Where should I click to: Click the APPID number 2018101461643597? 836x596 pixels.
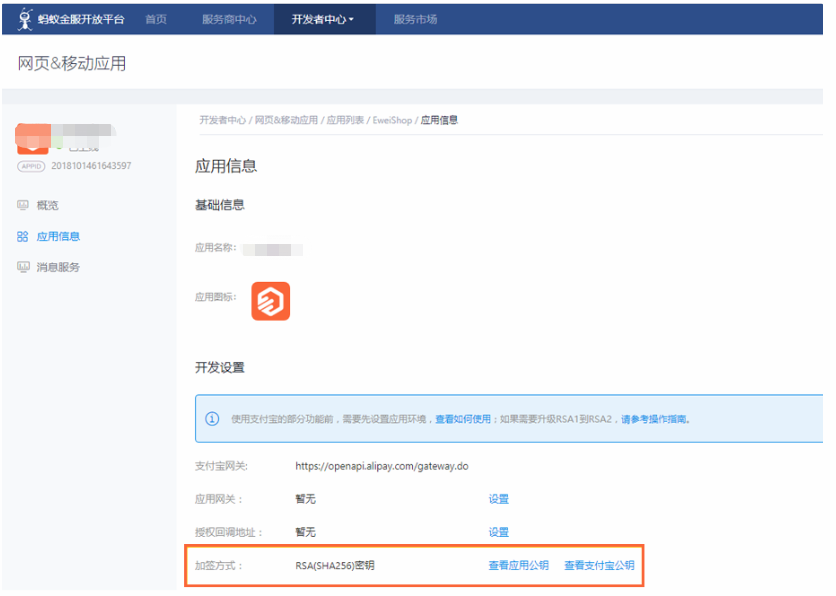tap(91, 166)
